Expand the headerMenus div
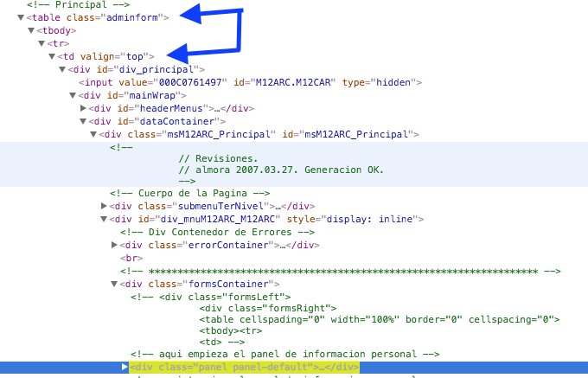Screen dimensions: 588x378 coord(84,109)
